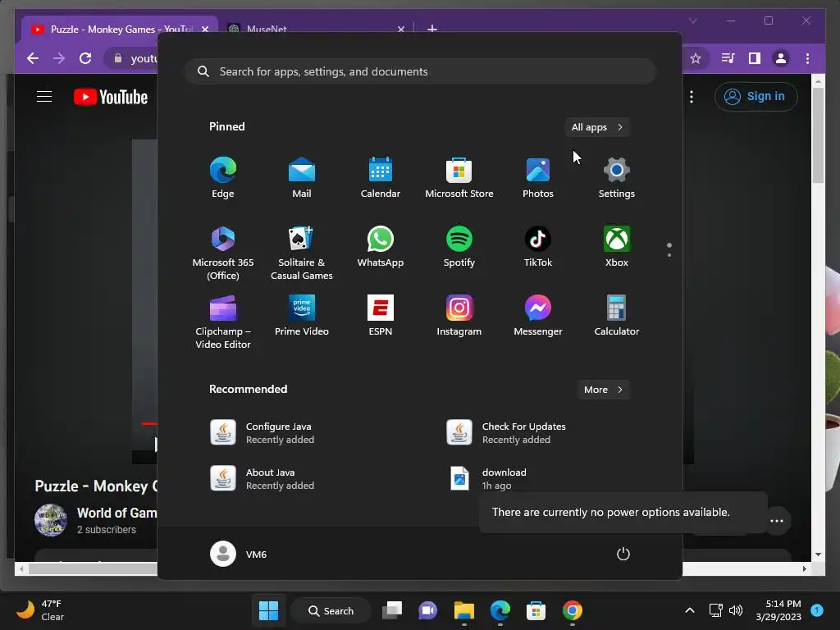This screenshot has width=840, height=630.
Task: Open the taskbar Search box
Action: [x=331, y=610]
